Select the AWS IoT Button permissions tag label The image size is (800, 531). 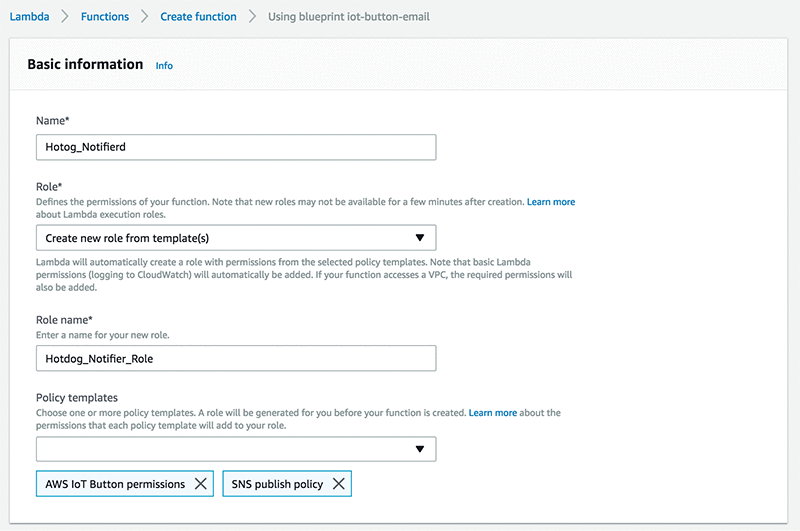click(115, 484)
